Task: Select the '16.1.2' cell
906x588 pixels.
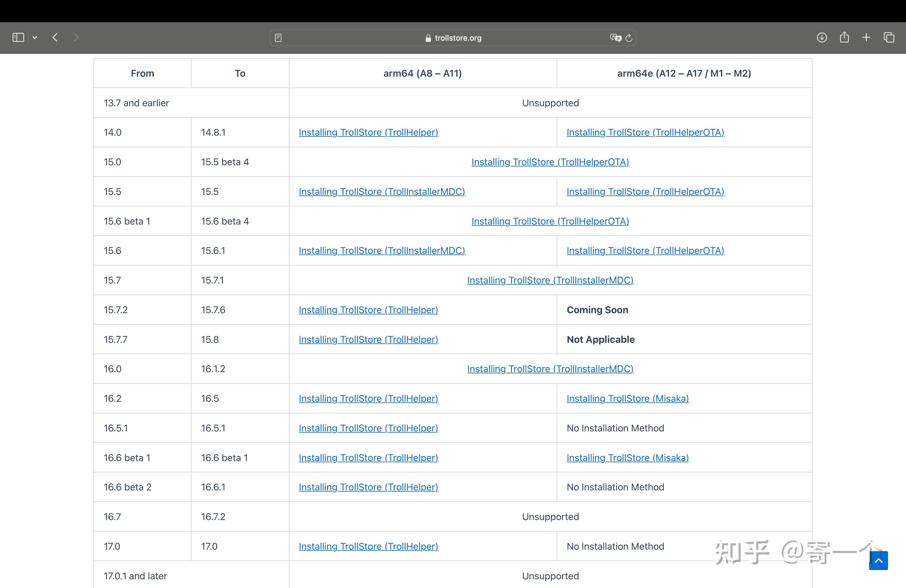Action: pos(240,369)
